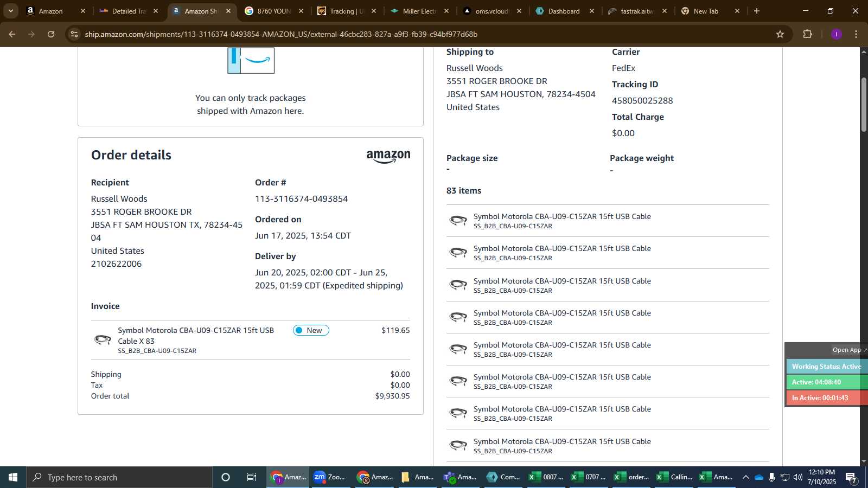868x488 pixels.
Task: Click the first USB Cable item thumbnail
Action: (458, 220)
